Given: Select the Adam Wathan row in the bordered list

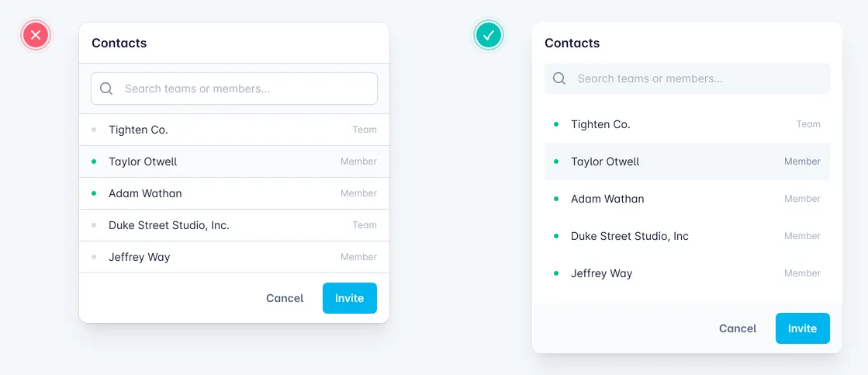Looking at the screenshot, I should 233,193.
